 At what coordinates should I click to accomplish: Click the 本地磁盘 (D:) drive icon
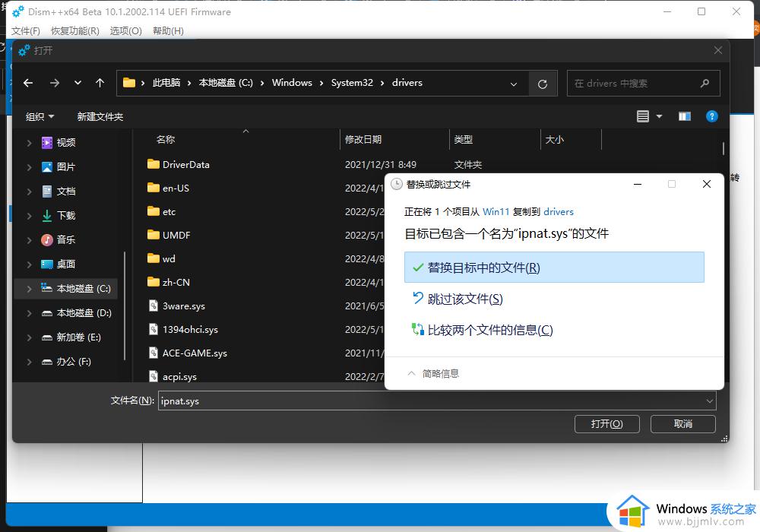pyautogui.click(x=47, y=313)
